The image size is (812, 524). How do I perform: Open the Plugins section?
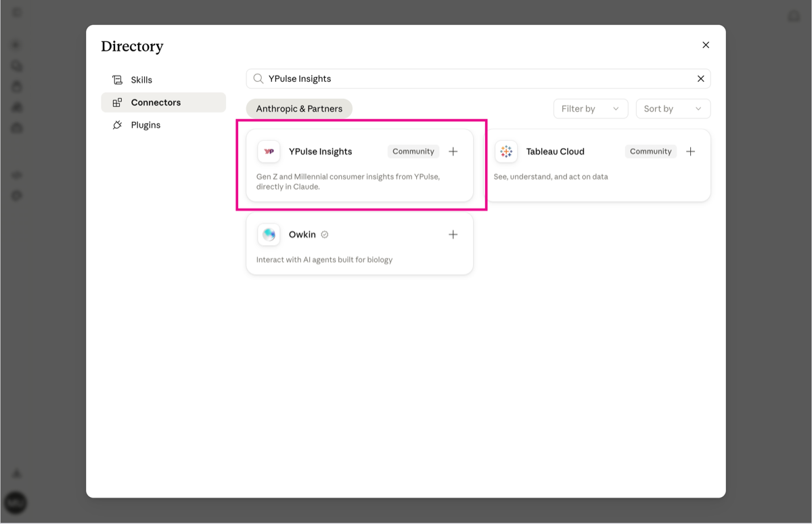coord(163,125)
